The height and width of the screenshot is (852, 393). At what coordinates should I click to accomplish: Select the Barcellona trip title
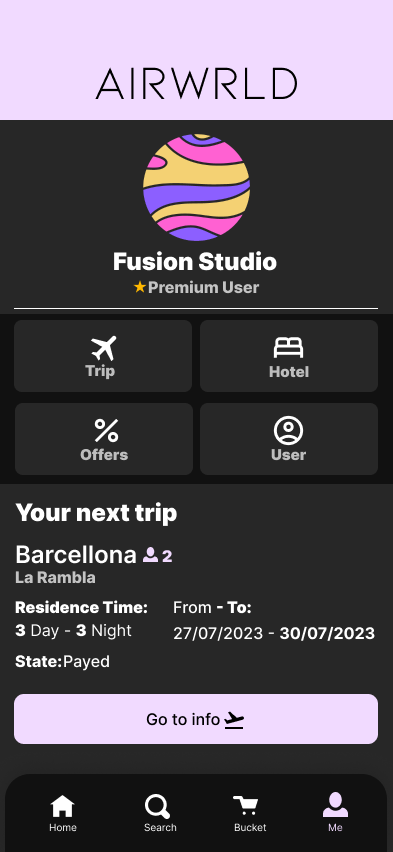76,555
